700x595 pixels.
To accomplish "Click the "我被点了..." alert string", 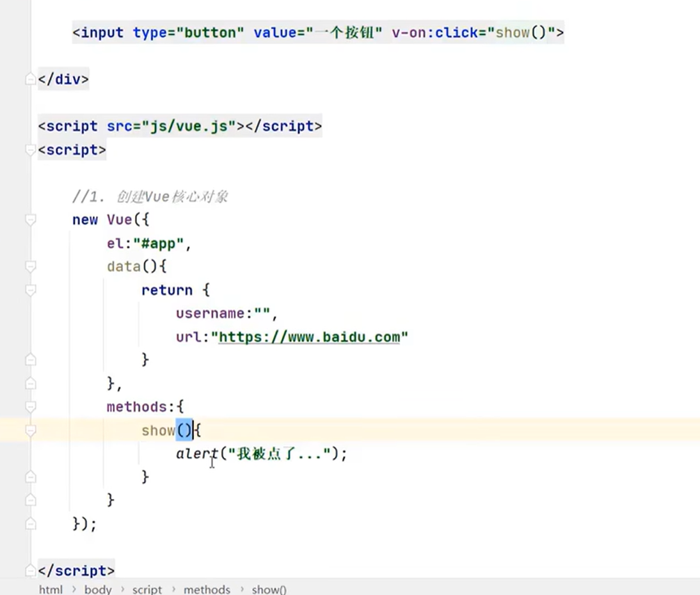I will tap(280, 454).
